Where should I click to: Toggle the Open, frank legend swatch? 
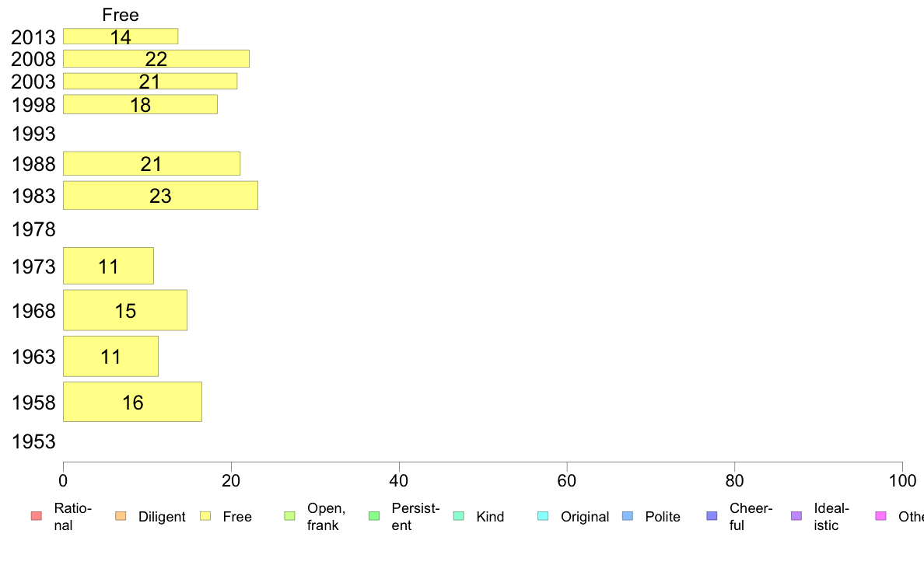289,516
